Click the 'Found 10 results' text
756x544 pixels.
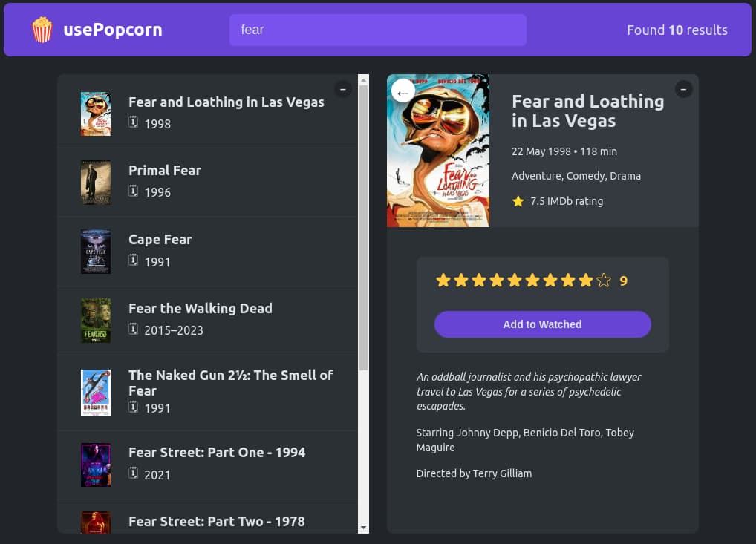tap(677, 30)
